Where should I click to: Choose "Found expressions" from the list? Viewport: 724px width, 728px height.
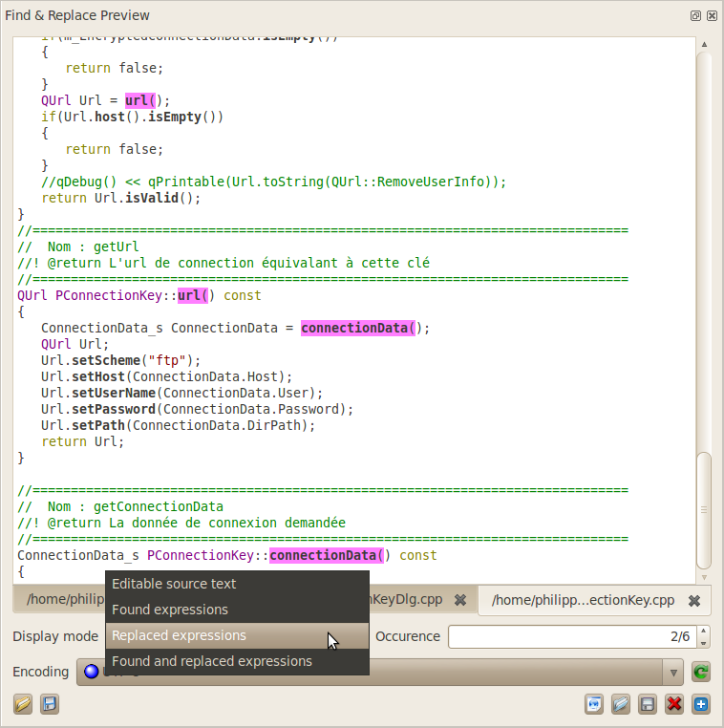coord(170,610)
